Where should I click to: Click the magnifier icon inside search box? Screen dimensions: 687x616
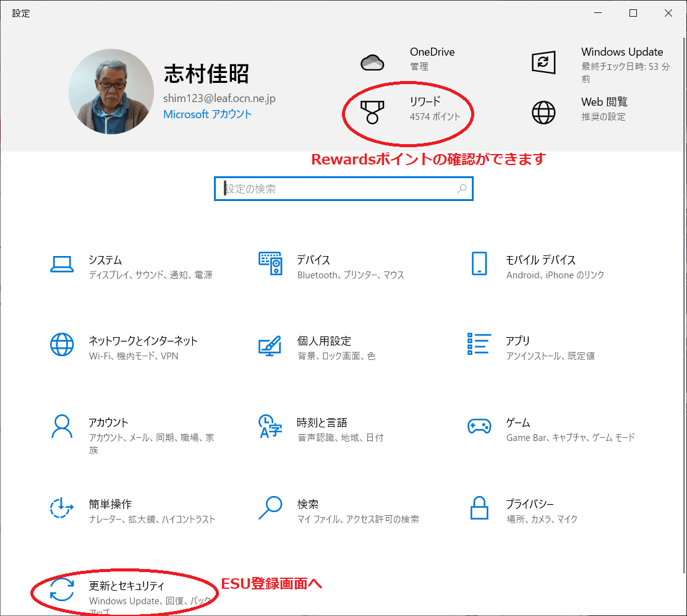[461, 189]
